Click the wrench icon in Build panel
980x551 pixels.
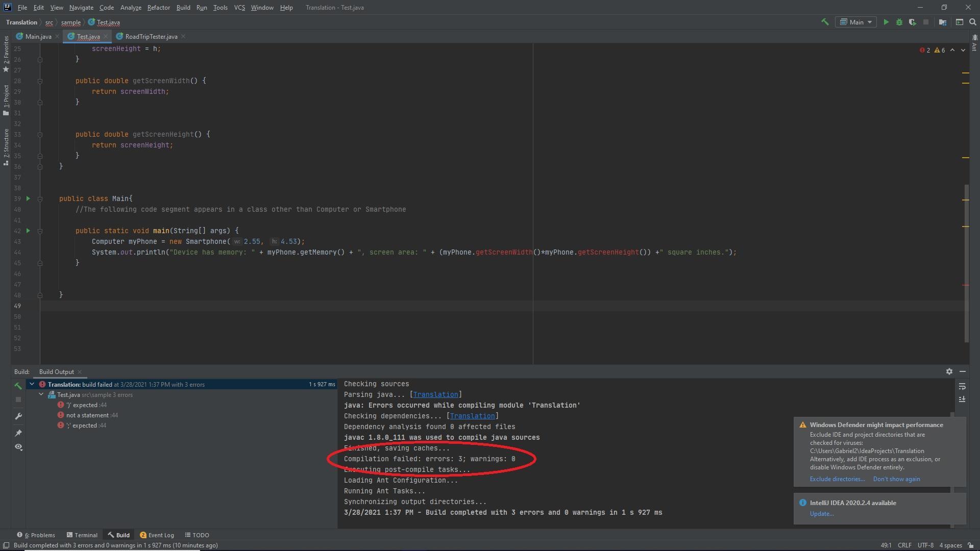click(18, 416)
